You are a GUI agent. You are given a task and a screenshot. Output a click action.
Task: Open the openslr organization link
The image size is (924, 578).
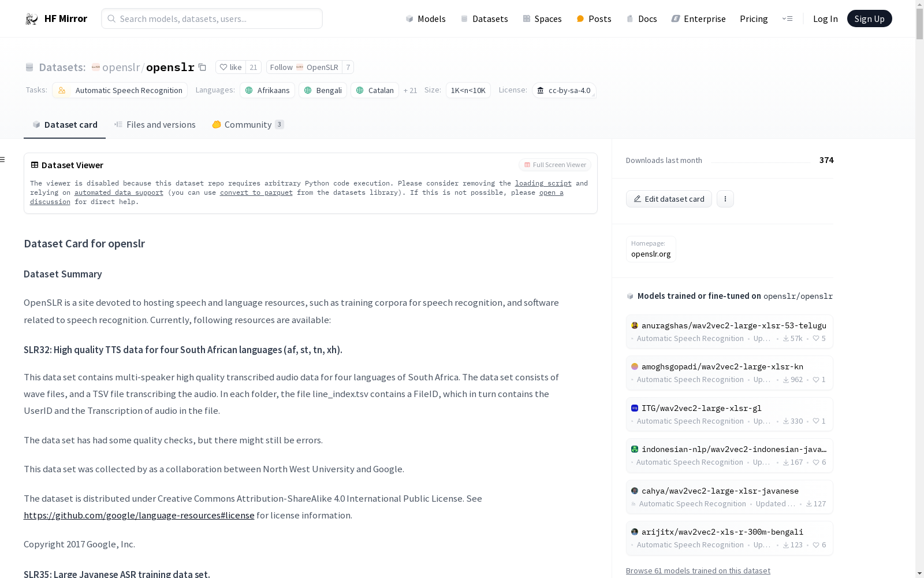point(121,67)
